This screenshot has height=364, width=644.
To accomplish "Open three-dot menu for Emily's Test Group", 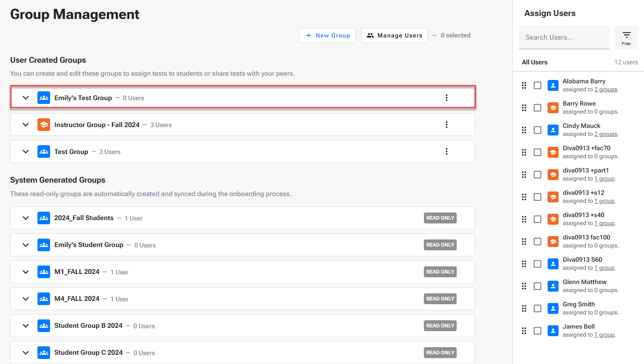I will point(446,98).
